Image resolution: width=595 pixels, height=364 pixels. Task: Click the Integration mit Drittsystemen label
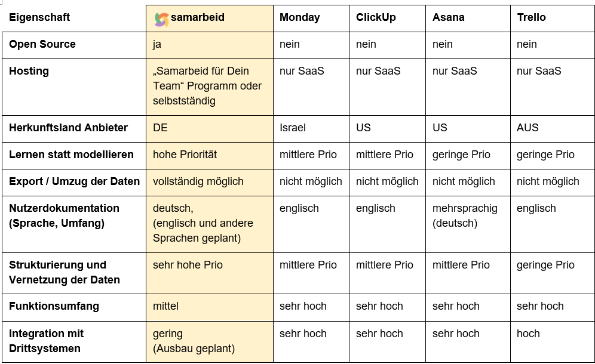pyautogui.click(x=46, y=341)
